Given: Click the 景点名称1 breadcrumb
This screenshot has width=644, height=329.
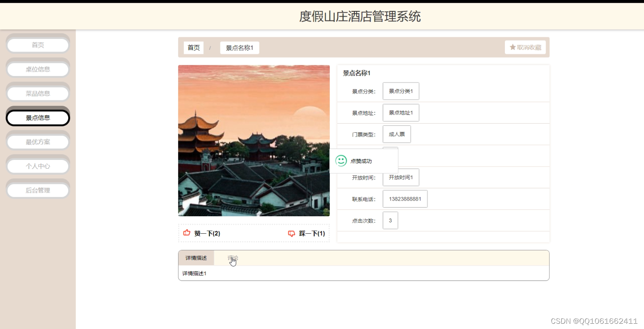Looking at the screenshot, I should point(240,48).
